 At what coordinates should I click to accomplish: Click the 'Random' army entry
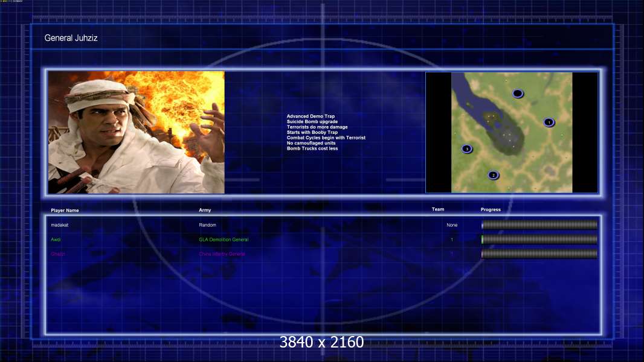pyautogui.click(x=207, y=225)
